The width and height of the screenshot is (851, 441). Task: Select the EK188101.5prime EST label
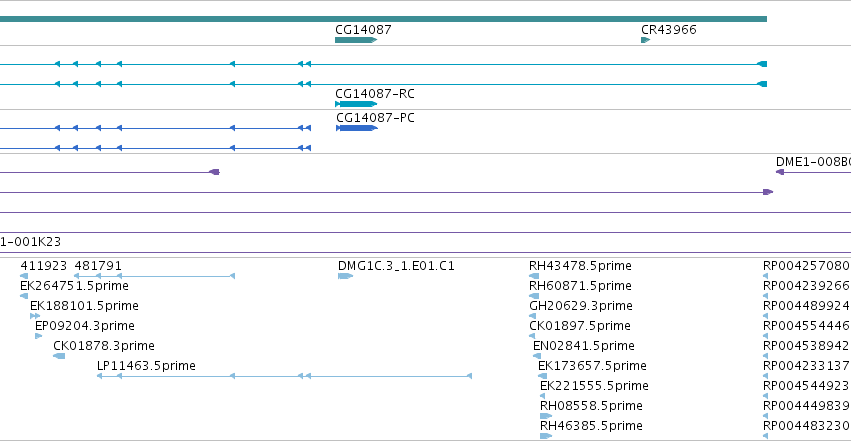(84, 306)
